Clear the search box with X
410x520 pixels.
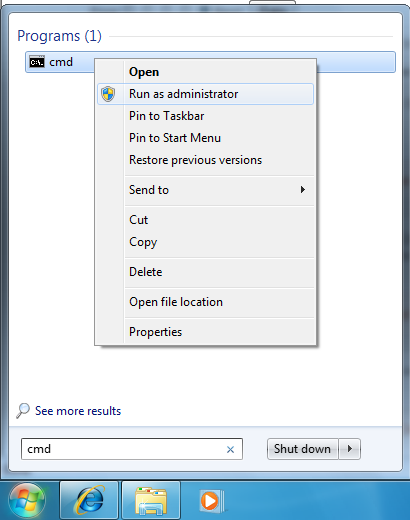pyautogui.click(x=230, y=449)
